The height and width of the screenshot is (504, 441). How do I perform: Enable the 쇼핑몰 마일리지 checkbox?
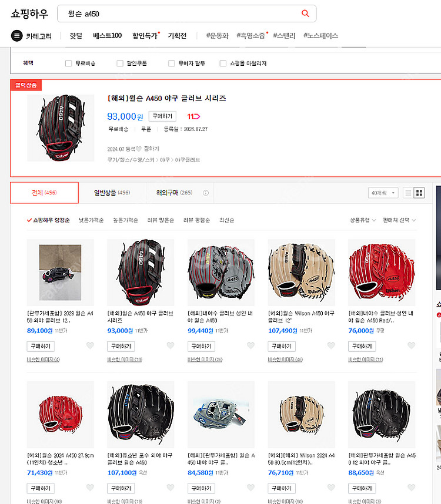tap(223, 63)
